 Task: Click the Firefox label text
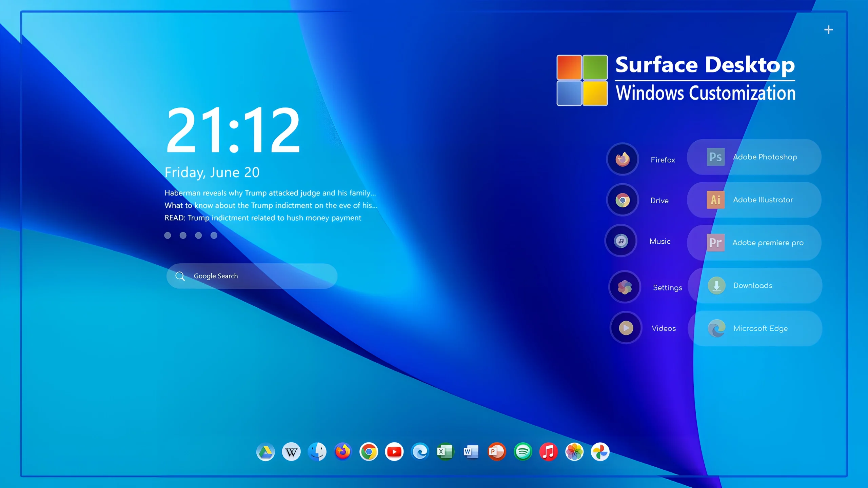click(663, 160)
